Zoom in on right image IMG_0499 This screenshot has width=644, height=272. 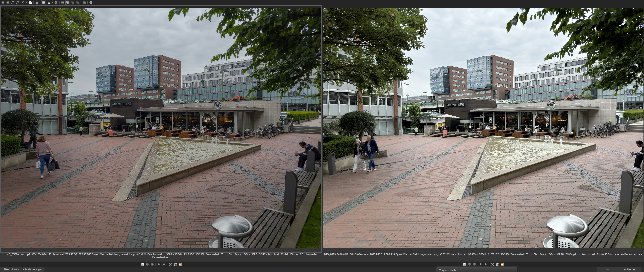click(x=481, y=264)
